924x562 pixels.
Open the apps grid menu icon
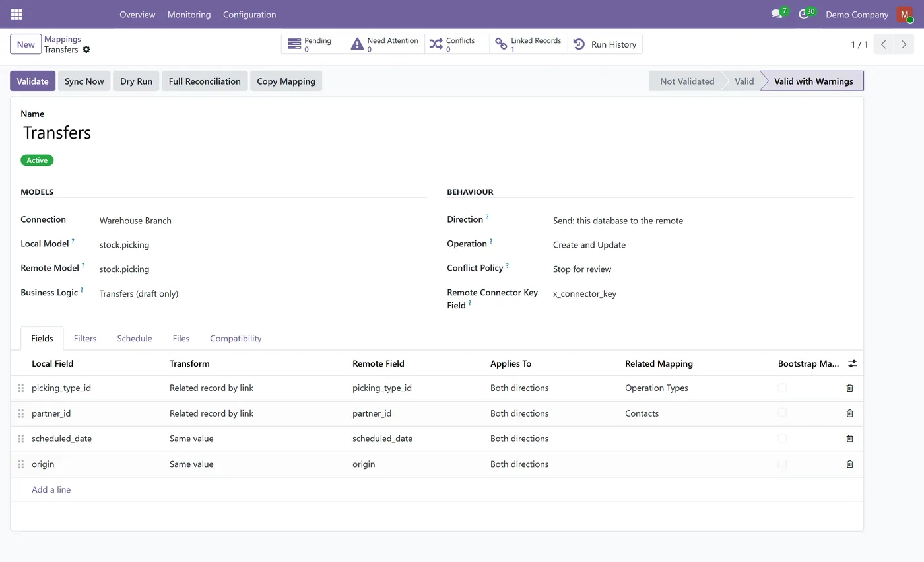pyautogui.click(x=16, y=14)
